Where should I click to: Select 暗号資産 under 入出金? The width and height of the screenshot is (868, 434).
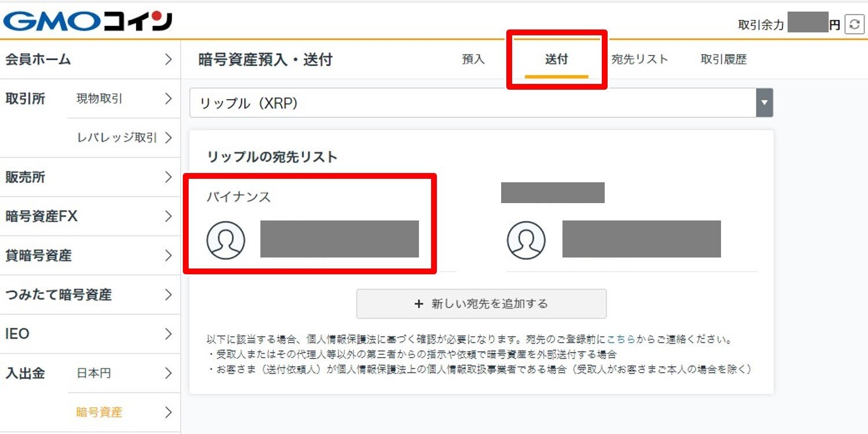point(100,413)
